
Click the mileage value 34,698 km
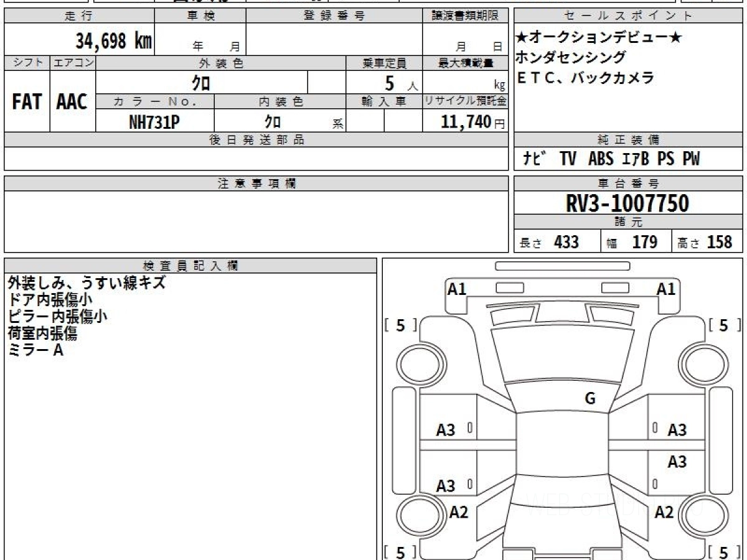pyautogui.click(x=114, y=41)
